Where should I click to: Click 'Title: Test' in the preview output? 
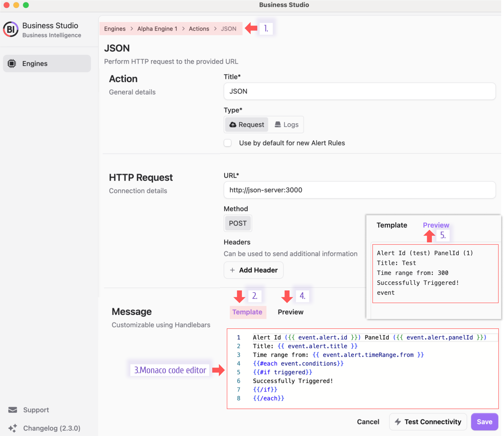[396, 263]
